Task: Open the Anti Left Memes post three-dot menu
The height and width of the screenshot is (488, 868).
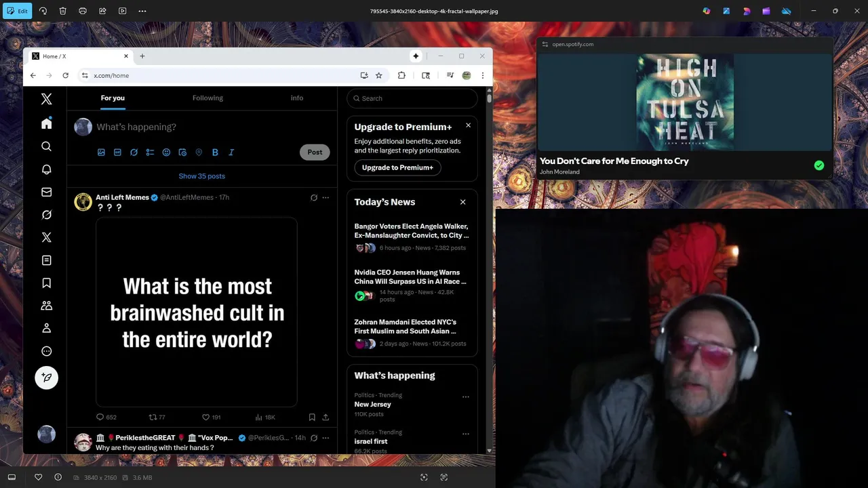Action: (x=325, y=198)
